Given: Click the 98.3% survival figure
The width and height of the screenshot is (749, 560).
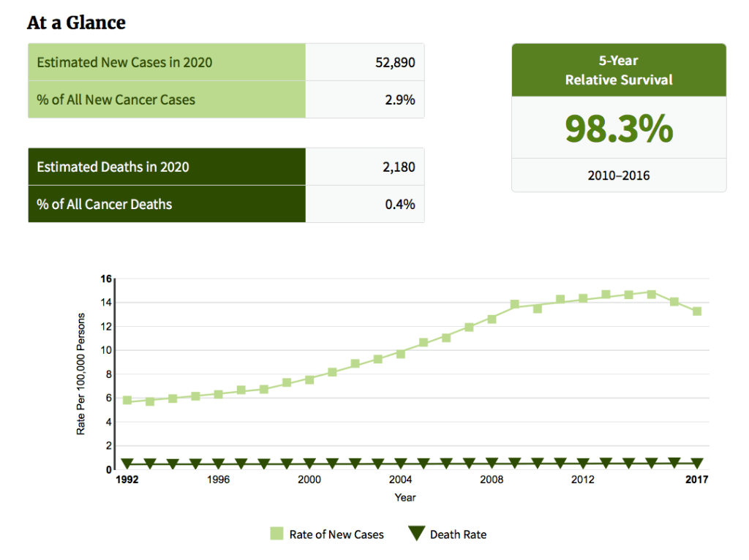Looking at the screenshot, I should click(x=619, y=128).
